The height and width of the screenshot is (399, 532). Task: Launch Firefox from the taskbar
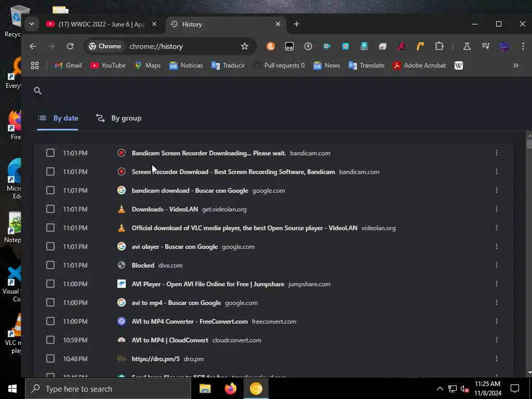[231, 389]
